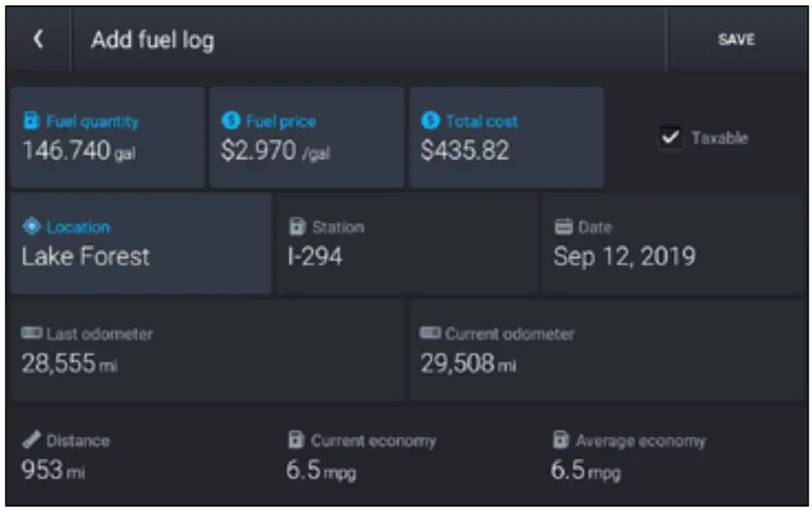Select the I-294 station field
Image resolution: width=812 pixels, height=511 pixels.
pos(406,244)
